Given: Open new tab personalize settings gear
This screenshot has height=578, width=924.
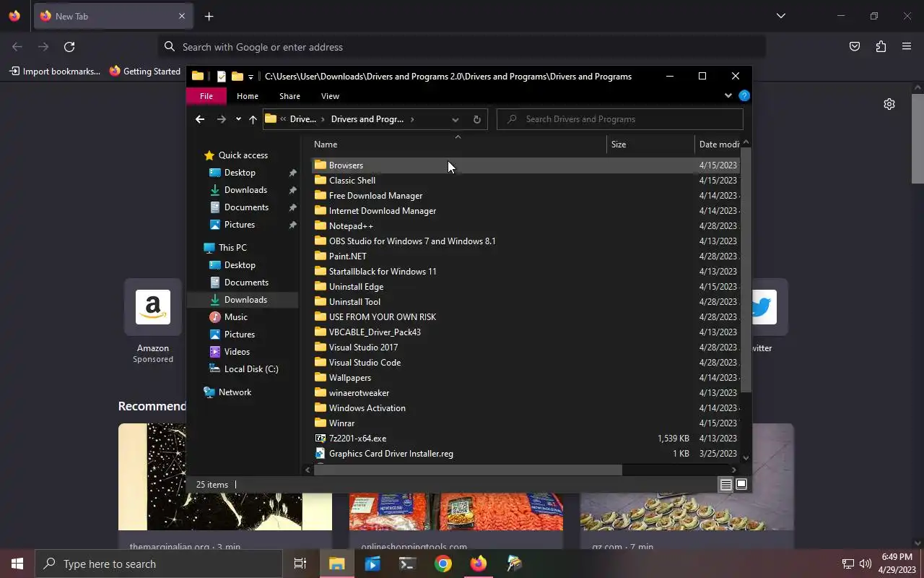Looking at the screenshot, I should (x=889, y=104).
